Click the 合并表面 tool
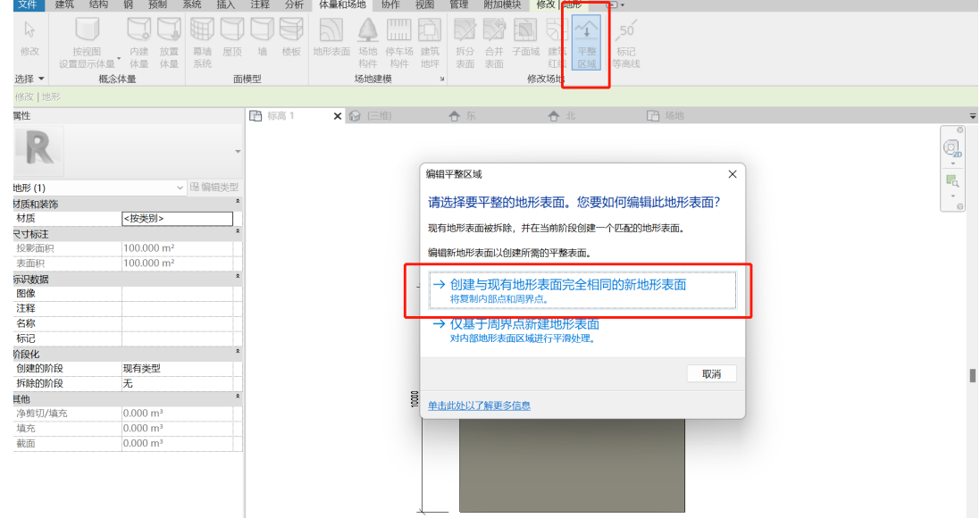The image size is (980, 518). coord(494,43)
